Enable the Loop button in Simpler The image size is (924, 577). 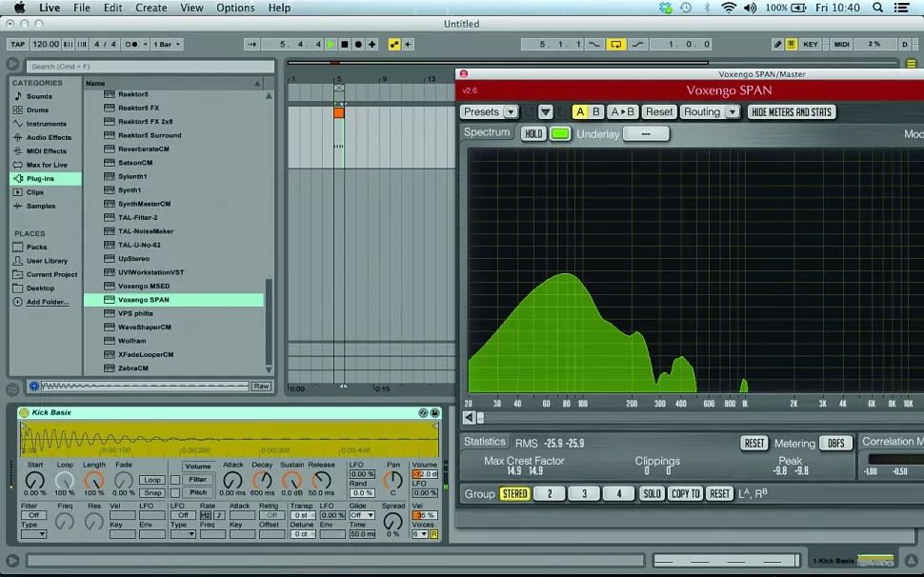coord(151,480)
